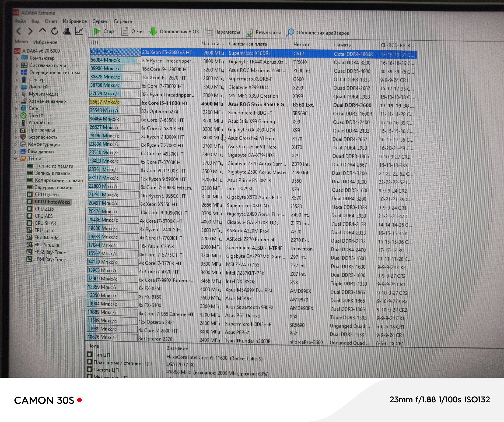Select the 16x Core i9-12900K HT row
This screenshot has width=504, height=422.
(x=252, y=70)
